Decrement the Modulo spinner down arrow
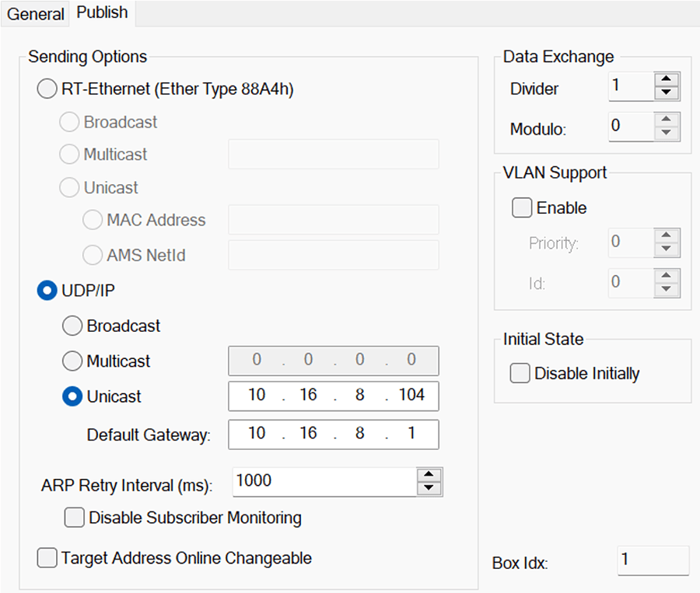 [x=666, y=133]
